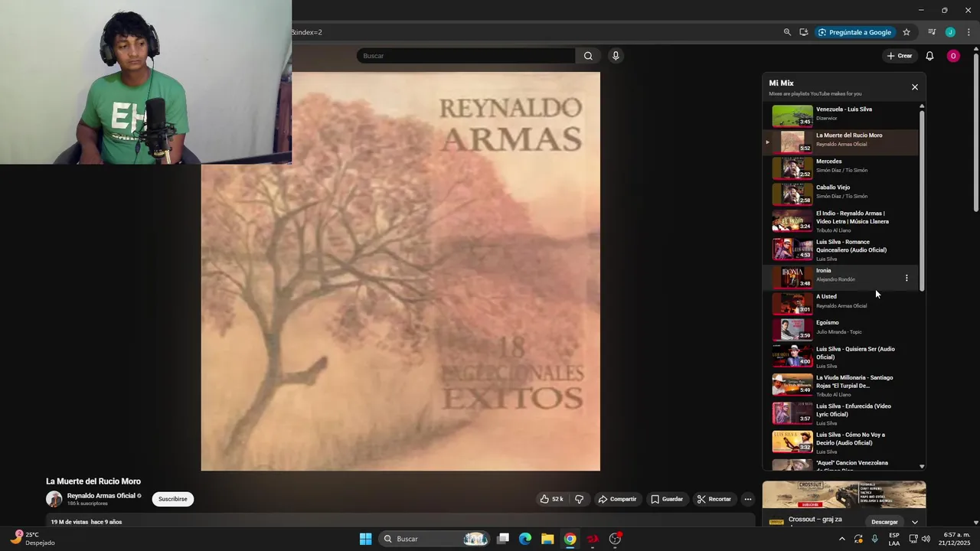Viewport: 980px width, 551px height.
Task: Open more actions ellipsis under video
Action: coord(748,499)
